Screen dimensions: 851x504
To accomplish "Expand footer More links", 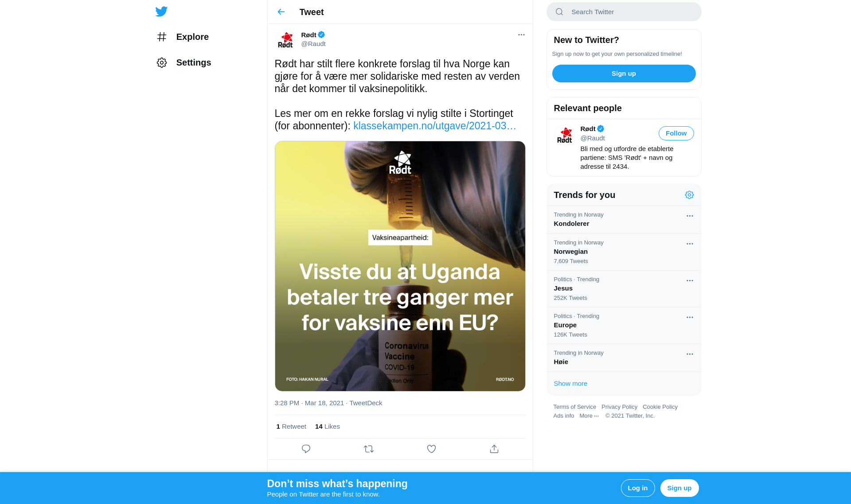I will click(589, 416).
